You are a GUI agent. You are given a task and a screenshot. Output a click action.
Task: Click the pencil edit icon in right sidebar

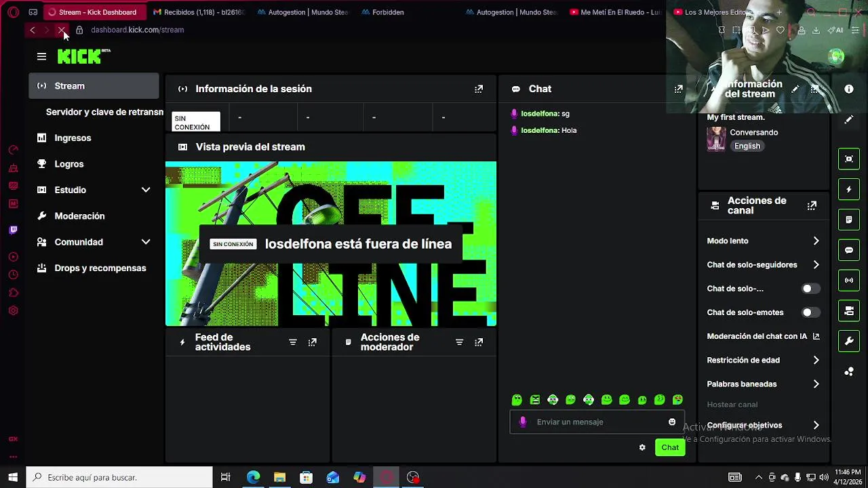point(849,120)
